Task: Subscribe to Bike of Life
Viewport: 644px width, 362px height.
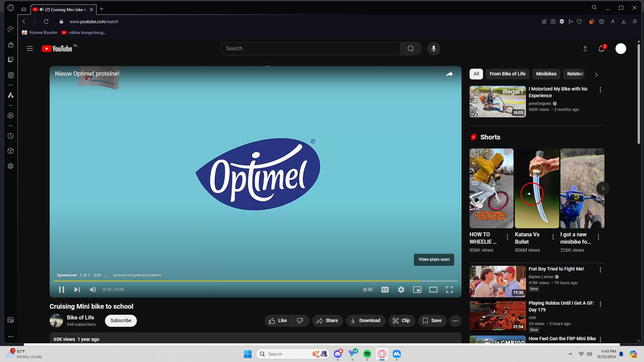Action: coord(121,321)
